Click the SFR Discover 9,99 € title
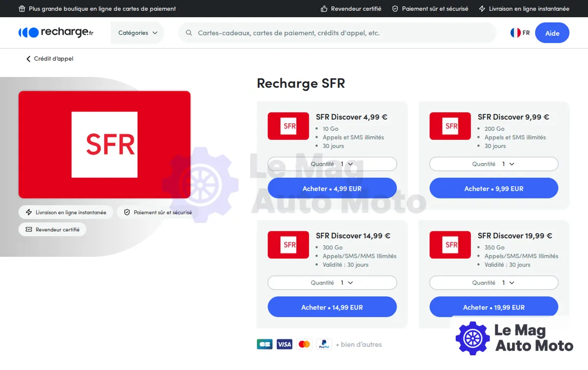Image resolution: width=588 pixels, height=370 pixels. pyautogui.click(x=514, y=117)
